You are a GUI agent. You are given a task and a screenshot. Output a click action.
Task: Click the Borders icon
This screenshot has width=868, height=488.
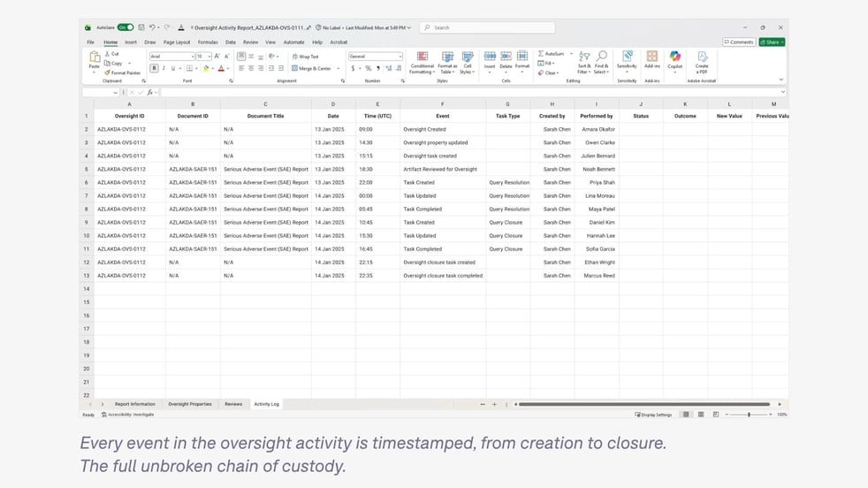pos(189,68)
